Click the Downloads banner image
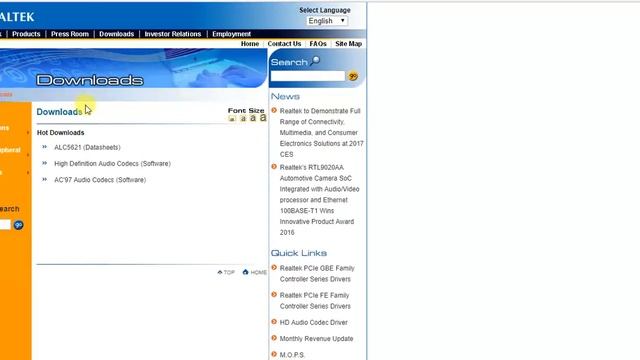The width and height of the screenshot is (640, 360). 133,68
